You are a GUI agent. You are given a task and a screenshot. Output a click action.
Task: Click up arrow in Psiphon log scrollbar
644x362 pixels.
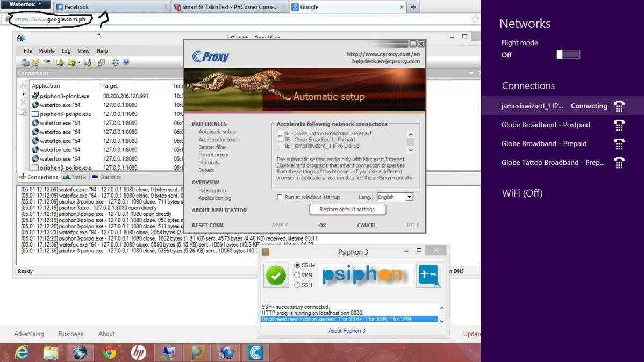pyautogui.click(x=442, y=307)
